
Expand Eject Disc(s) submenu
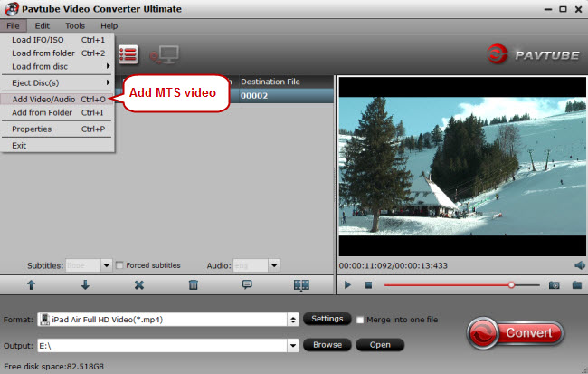tap(57, 82)
